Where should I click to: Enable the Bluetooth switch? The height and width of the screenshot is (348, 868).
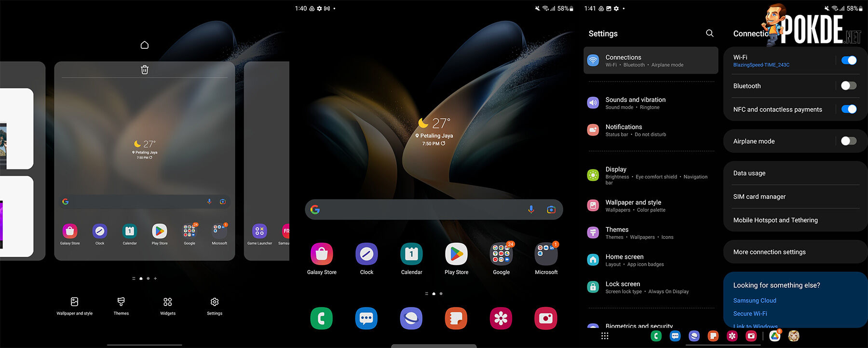849,85
